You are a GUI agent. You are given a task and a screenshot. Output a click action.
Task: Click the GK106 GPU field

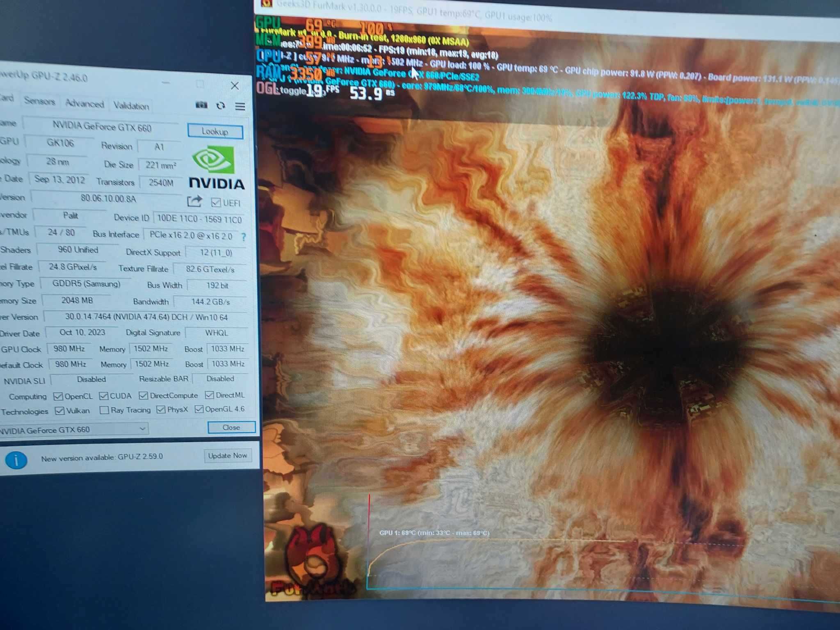(60, 143)
